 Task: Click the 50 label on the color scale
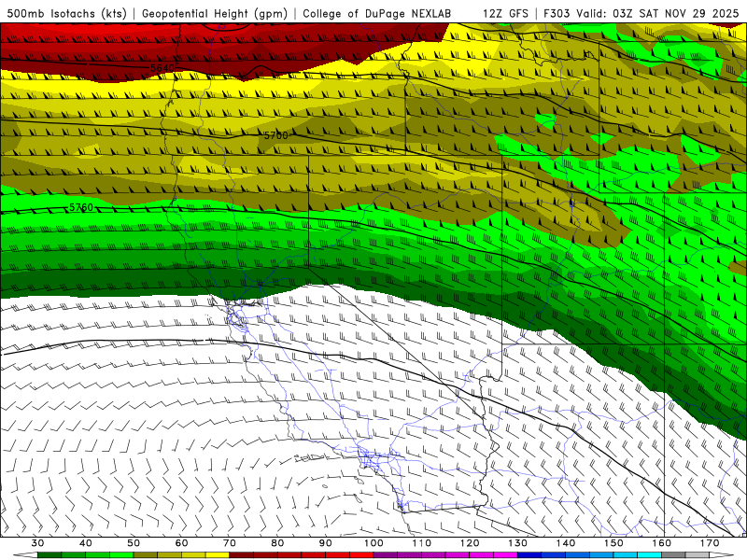point(134,543)
